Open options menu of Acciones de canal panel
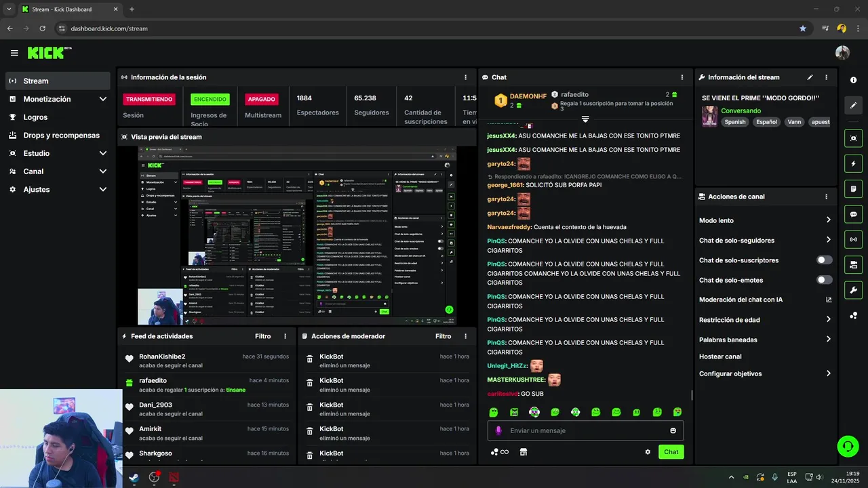Viewport: 868px width, 488px height. (826, 197)
